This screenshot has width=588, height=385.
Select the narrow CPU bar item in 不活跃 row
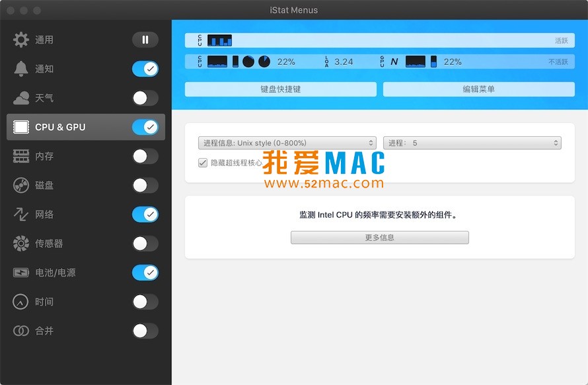[x=235, y=62]
